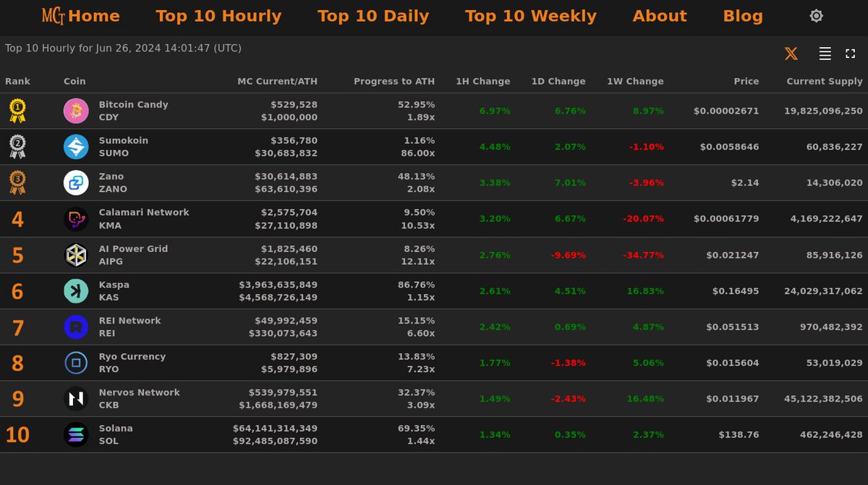Click Bitcoin Candy 1H change 6.97%

(495, 111)
